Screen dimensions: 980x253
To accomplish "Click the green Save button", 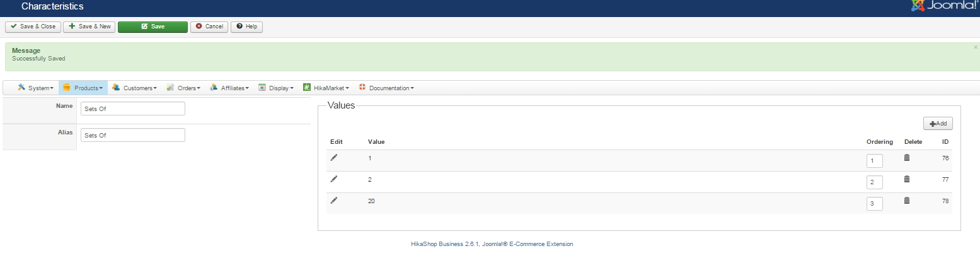I will [153, 26].
